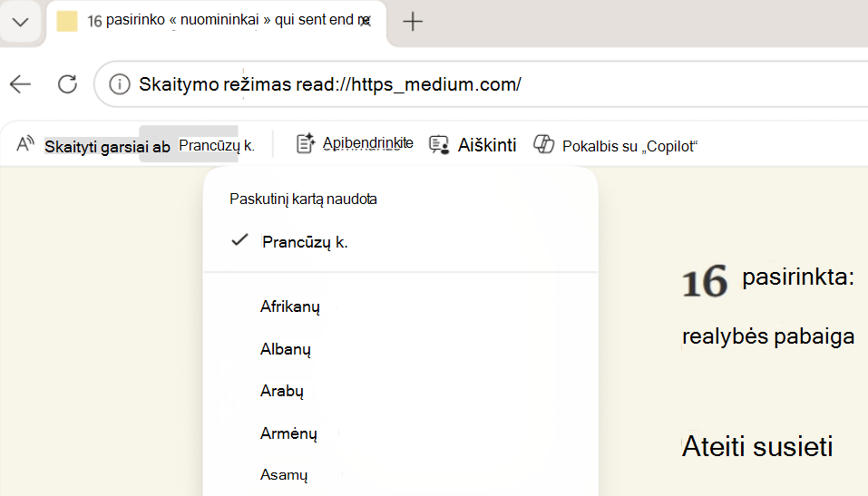The width and height of the screenshot is (868, 496).
Task: Close the '16 pasirinko' tab
Action: pyautogui.click(x=366, y=21)
